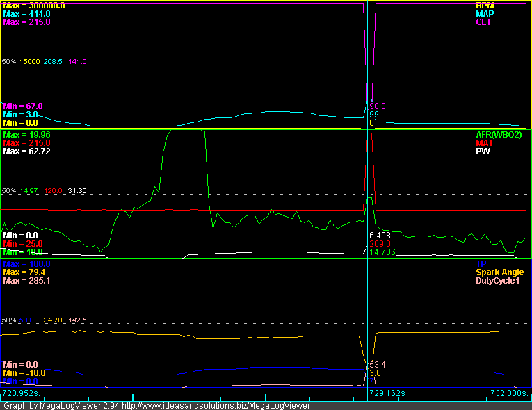Click the Spark Angle legend label

click(499, 272)
